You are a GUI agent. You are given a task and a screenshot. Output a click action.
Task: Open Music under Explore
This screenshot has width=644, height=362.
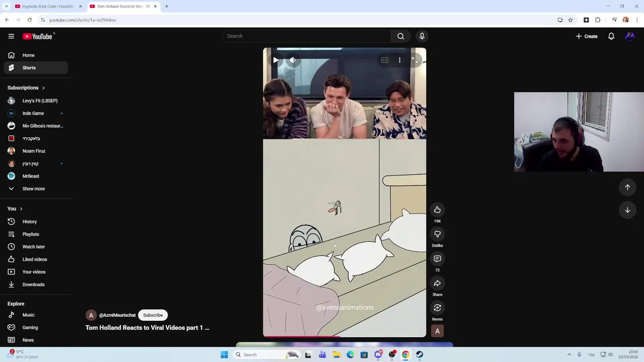36,315
